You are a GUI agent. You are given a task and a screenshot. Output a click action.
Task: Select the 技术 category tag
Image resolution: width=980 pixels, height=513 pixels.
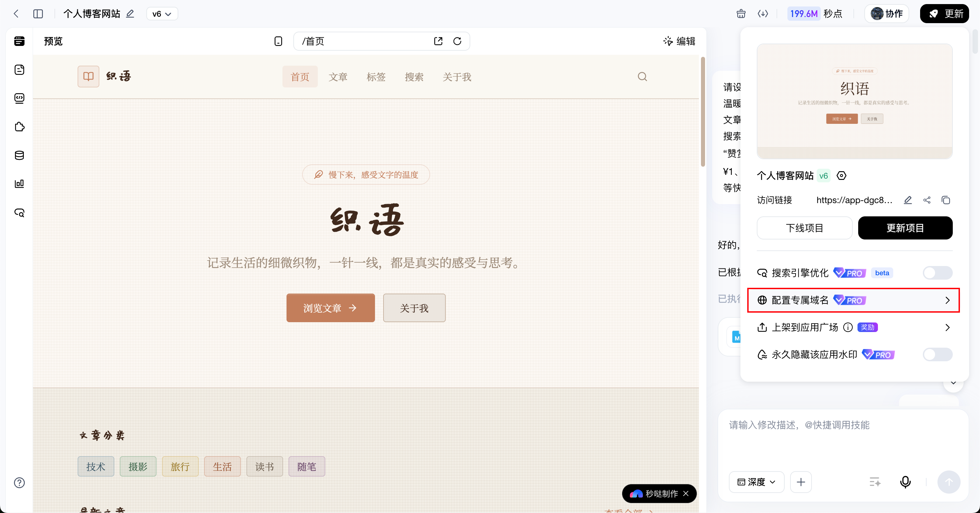coord(96,466)
